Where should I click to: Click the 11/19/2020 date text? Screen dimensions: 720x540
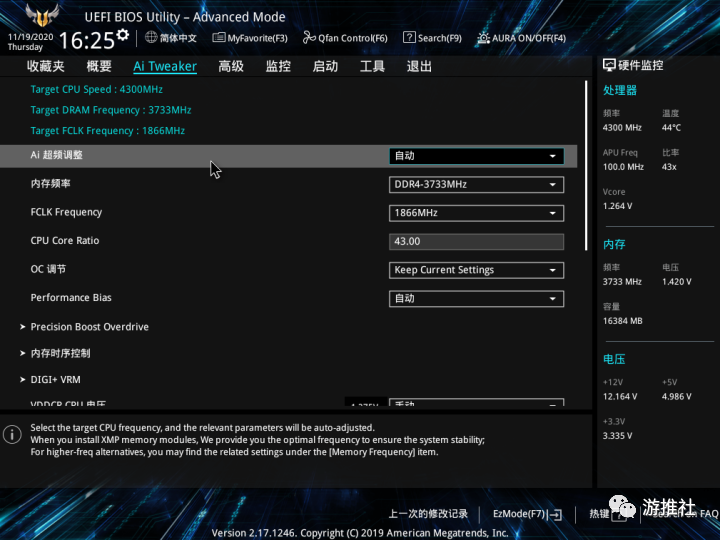click(x=30, y=37)
